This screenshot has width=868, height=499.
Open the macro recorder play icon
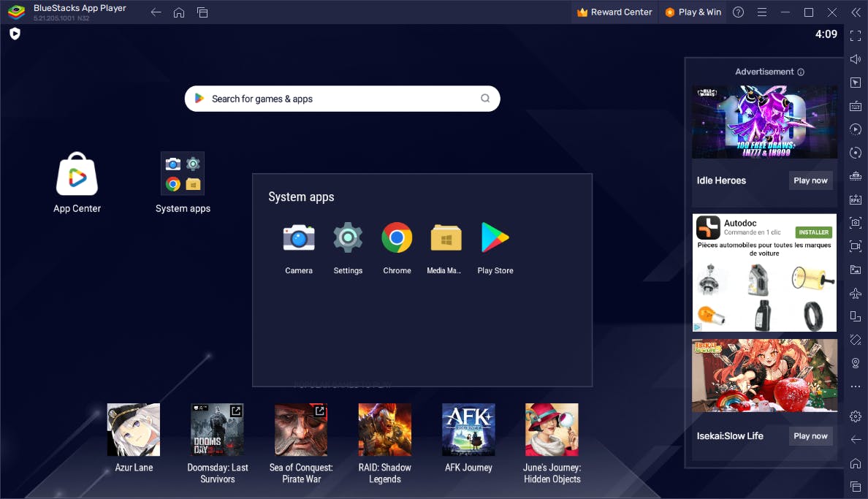[x=856, y=129]
